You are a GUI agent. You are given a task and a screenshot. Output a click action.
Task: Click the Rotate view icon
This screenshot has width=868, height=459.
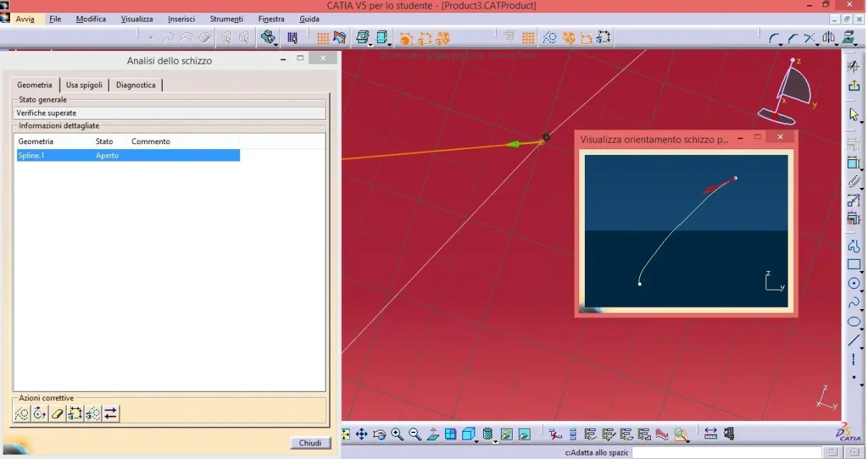(380, 434)
